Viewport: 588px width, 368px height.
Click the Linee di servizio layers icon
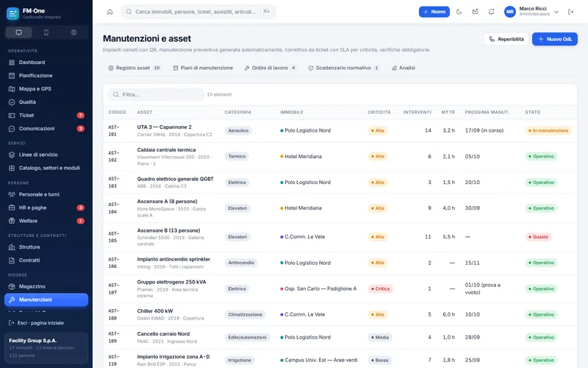12,155
